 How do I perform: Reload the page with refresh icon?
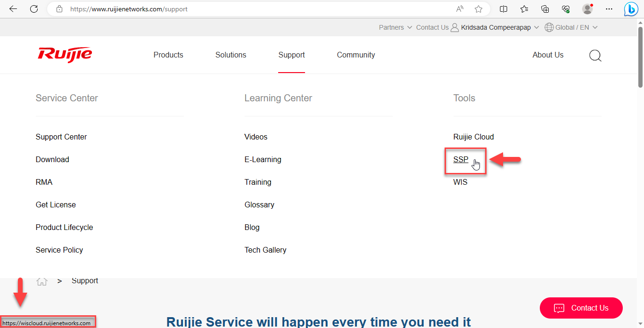34,9
